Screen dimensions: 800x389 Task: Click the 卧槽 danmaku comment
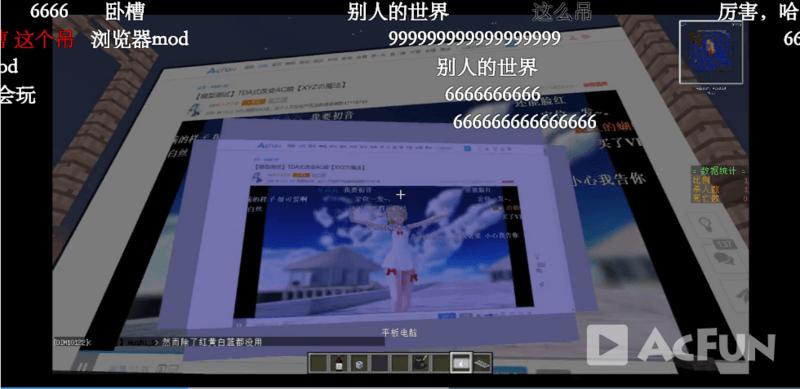point(125,12)
